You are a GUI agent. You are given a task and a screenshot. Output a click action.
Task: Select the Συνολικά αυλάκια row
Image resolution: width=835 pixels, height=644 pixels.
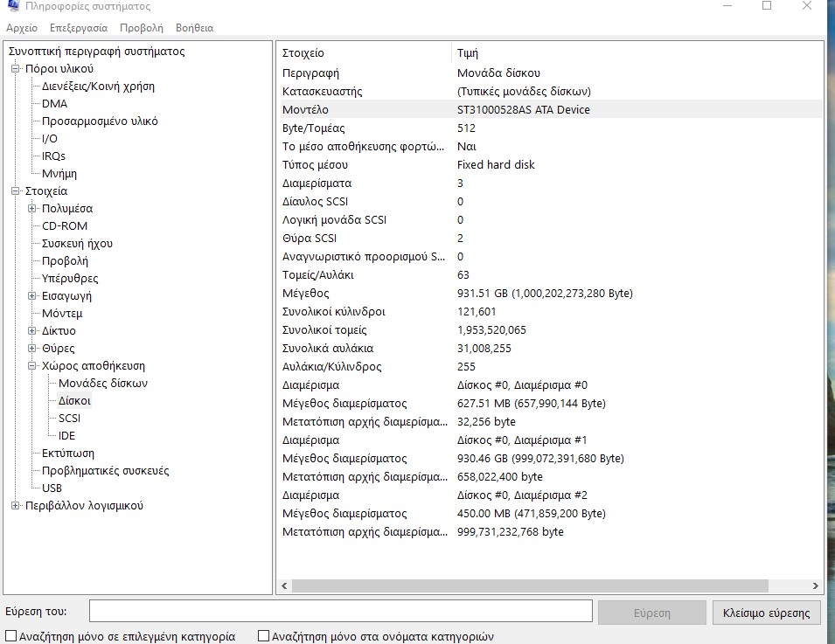[551, 349]
